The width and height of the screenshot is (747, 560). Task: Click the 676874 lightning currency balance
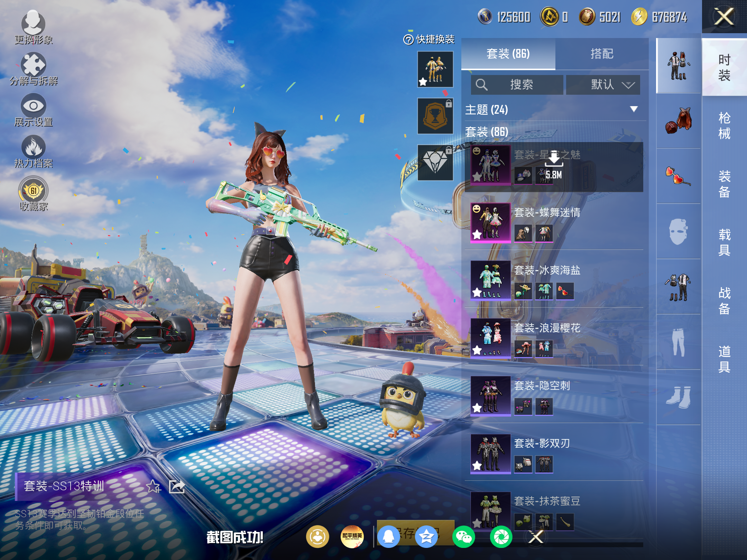(x=659, y=17)
